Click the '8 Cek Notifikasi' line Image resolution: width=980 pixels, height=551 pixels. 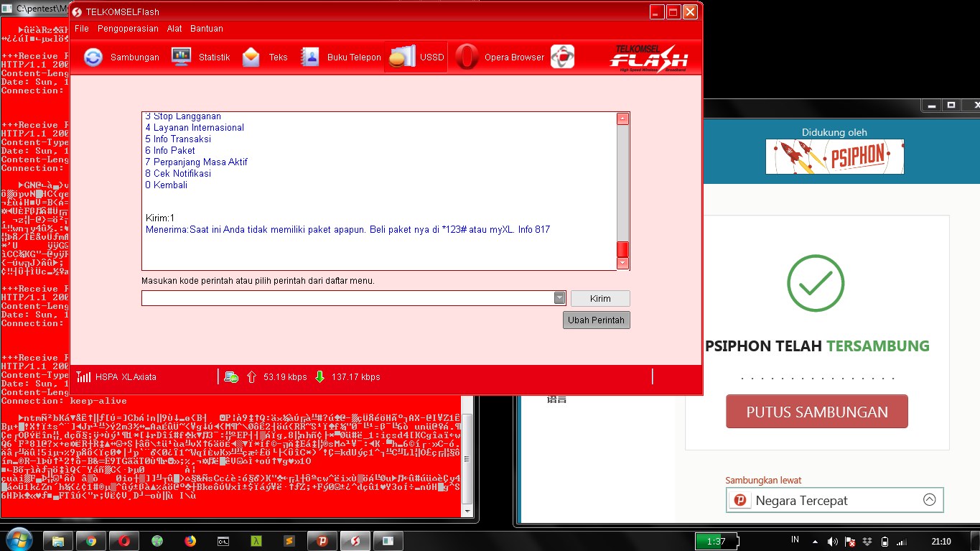coord(178,173)
